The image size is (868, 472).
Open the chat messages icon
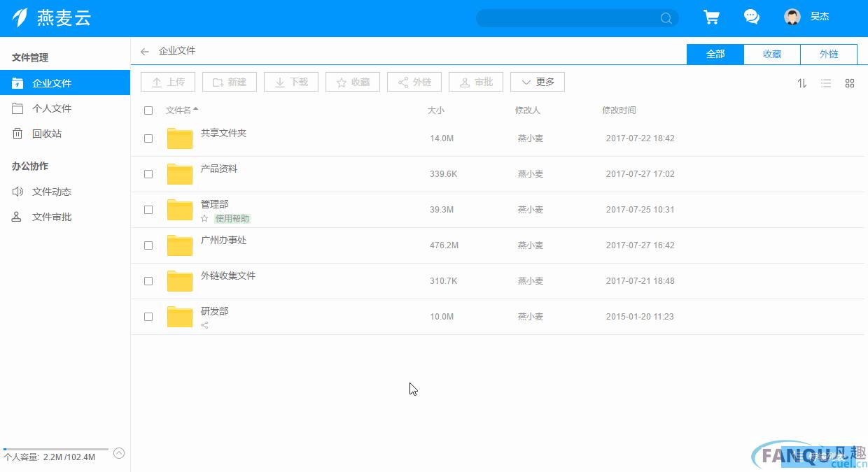pos(752,17)
